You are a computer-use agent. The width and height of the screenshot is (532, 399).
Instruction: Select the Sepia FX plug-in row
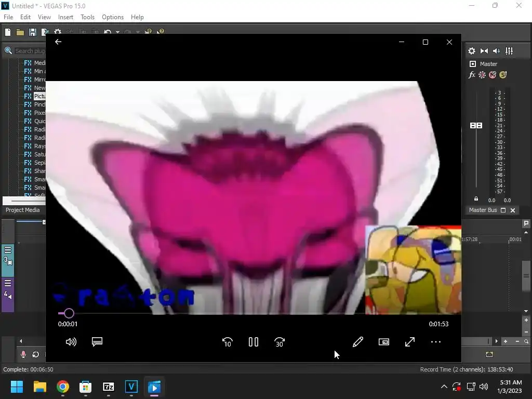click(34, 163)
